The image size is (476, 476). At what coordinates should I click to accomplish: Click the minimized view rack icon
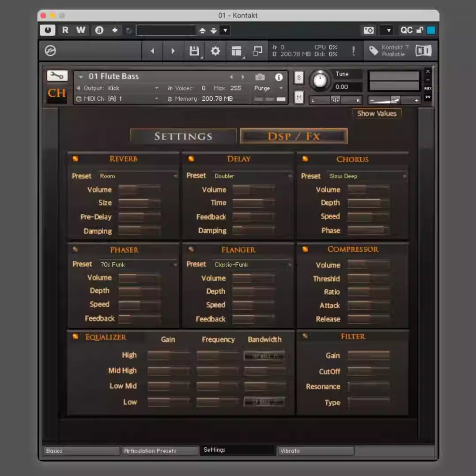coord(257,51)
